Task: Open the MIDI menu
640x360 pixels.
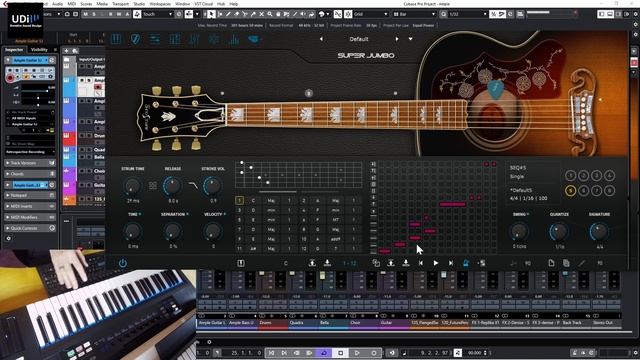Action: [x=71, y=4]
